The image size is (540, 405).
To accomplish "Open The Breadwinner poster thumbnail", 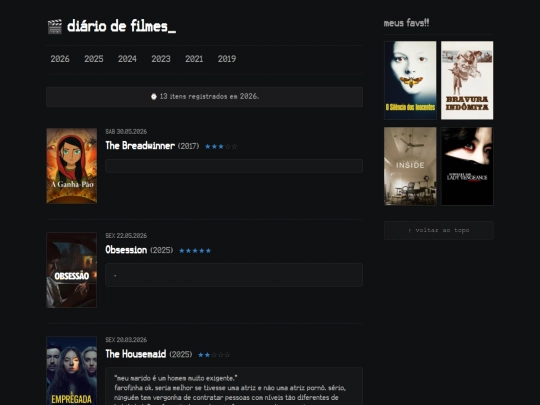I will point(72,166).
